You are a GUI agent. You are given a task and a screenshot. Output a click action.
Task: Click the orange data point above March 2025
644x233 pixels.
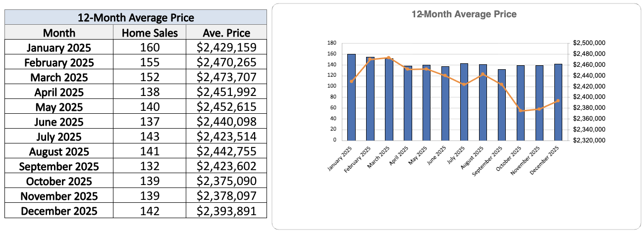(x=389, y=57)
